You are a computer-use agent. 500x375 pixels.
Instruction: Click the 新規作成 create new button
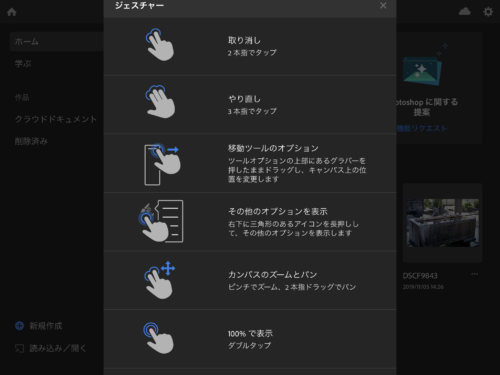point(39,326)
